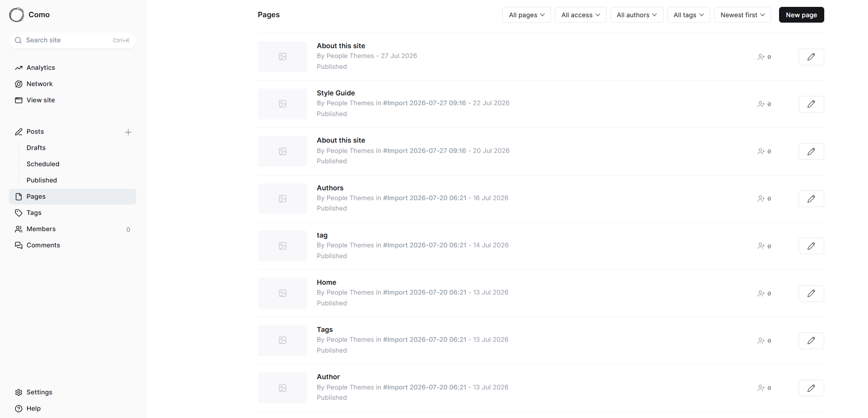Click the edit pencil icon for Authors page
The width and height of the screenshot is (868, 418).
click(x=811, y=199)
